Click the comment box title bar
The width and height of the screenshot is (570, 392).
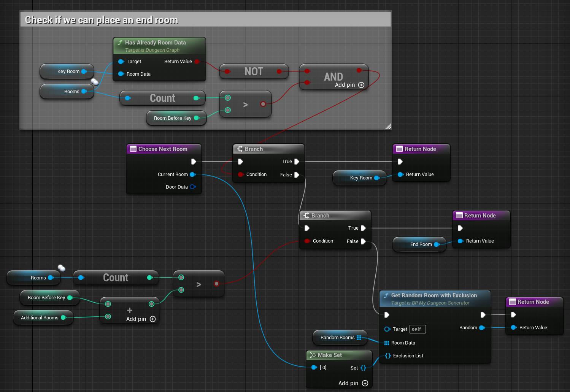(x=205, y=20)
